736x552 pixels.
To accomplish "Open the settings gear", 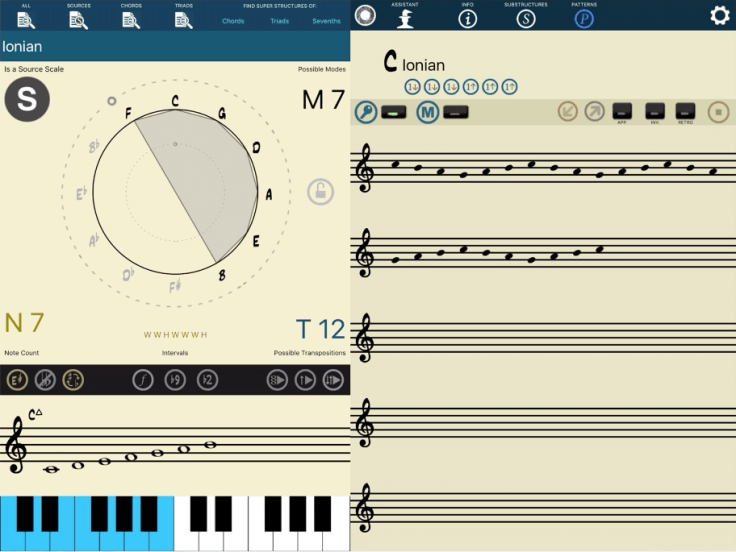I will (719, 15).
